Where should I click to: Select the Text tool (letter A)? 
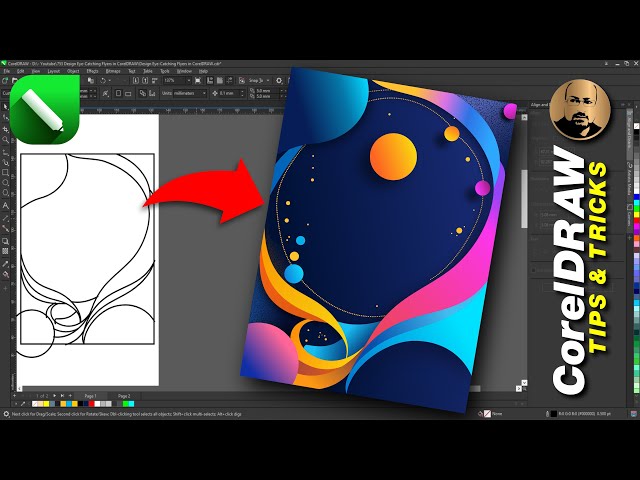[x=5, y=205]
